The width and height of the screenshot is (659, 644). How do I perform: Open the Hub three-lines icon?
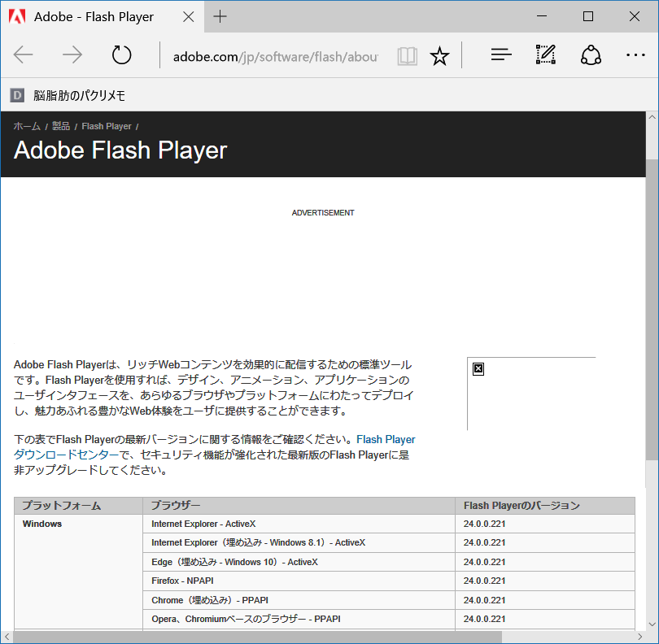pyautogui.click(x=501, y=54)
